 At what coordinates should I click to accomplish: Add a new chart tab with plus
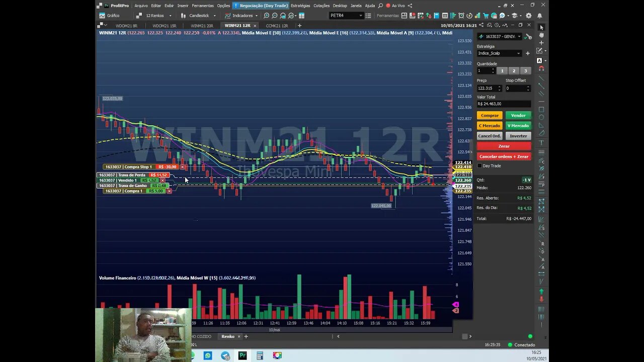coord(299,26)
